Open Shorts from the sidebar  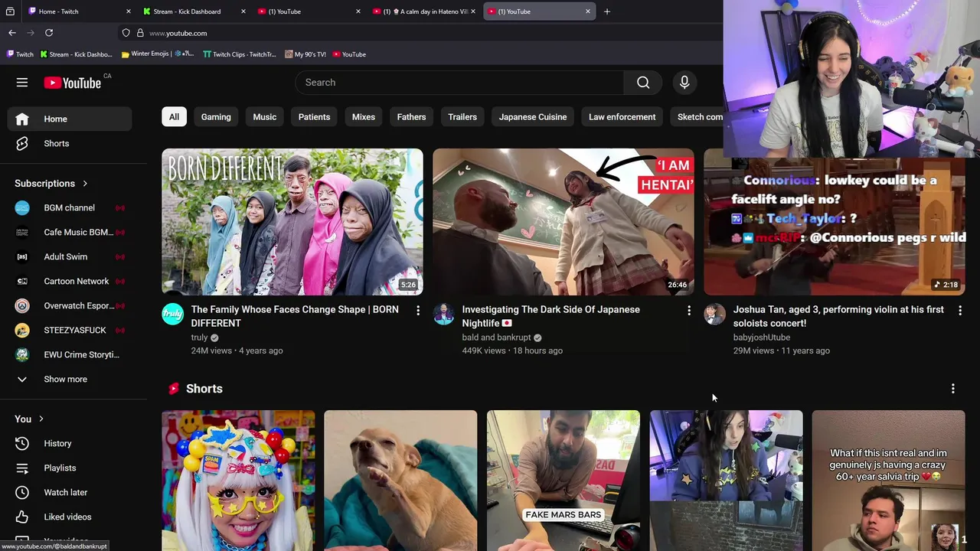(70, 143)
